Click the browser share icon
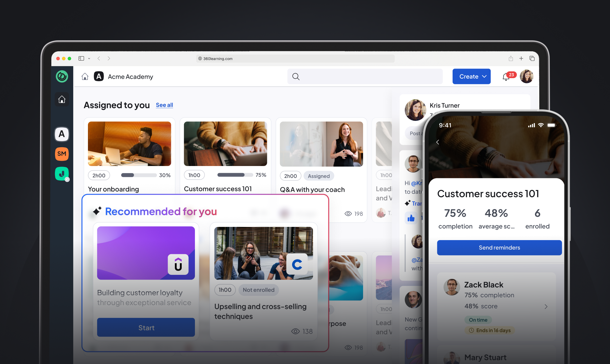The width and height of the screenshot is (610, 364). [x=511, y=58]
